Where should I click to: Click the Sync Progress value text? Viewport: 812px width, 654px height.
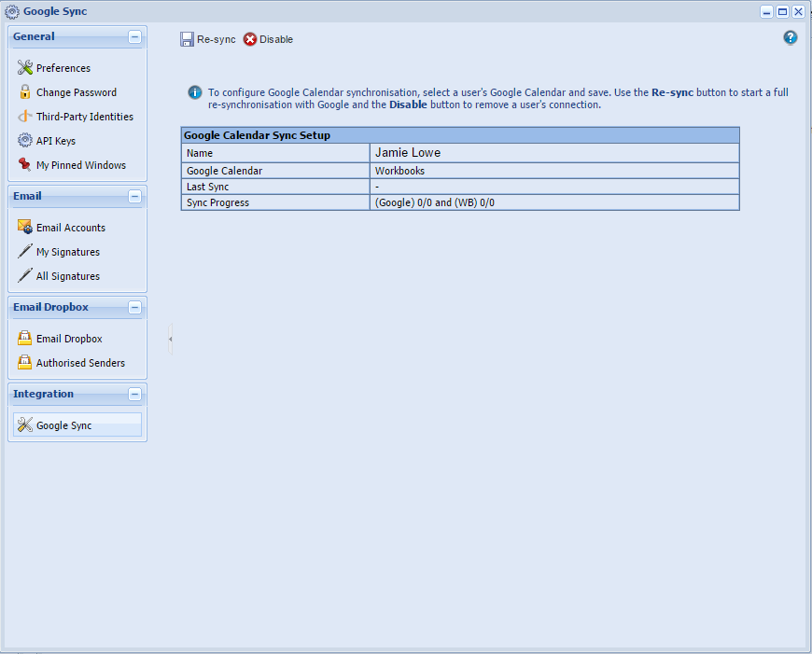click(435, 202)
